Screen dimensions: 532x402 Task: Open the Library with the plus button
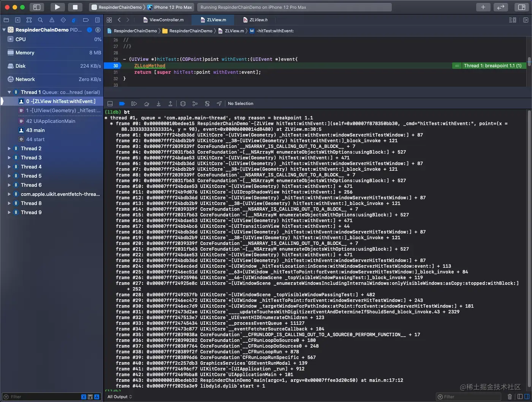coord(483,7)
